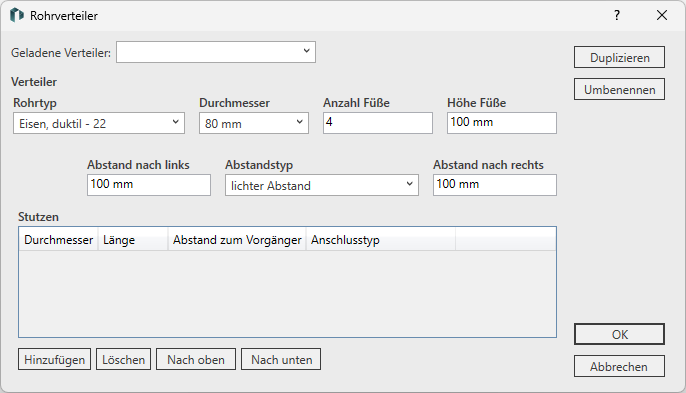Click the Anzahl Füße input field

[378, 123]
